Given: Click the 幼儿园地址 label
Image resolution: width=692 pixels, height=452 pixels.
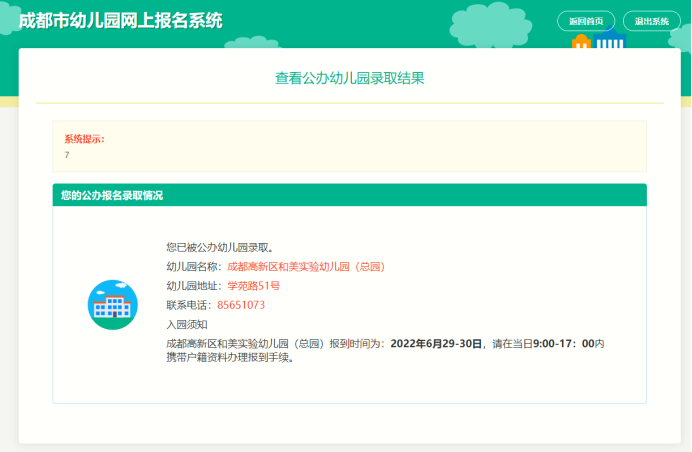Looking at the screenshot, I should click(192, 286).
